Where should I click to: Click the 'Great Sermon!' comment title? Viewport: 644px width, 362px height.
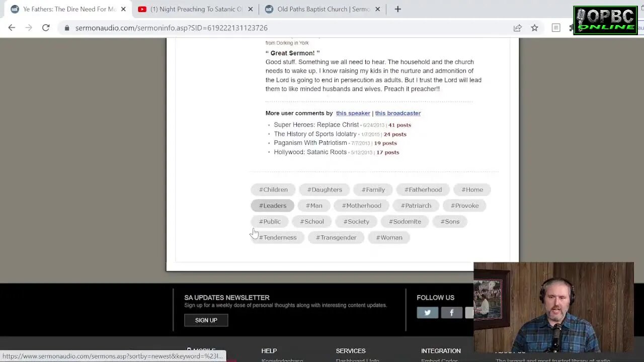pos(292,53)
